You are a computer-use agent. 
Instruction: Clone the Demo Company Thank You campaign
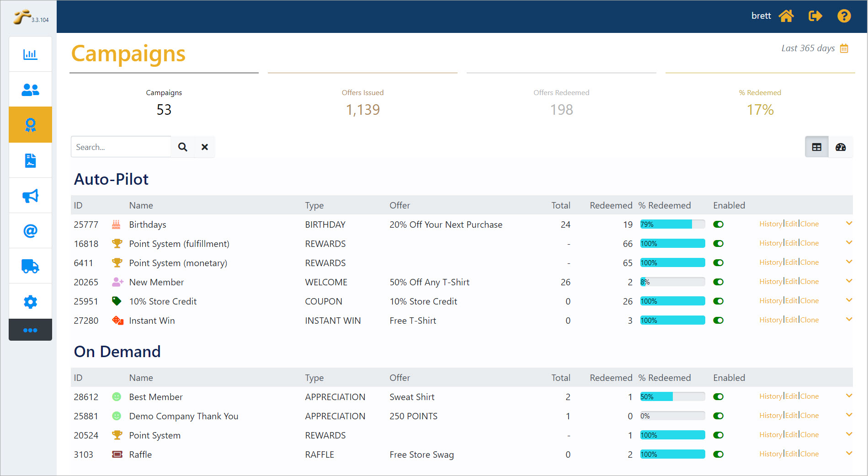(x=809, y=416)
